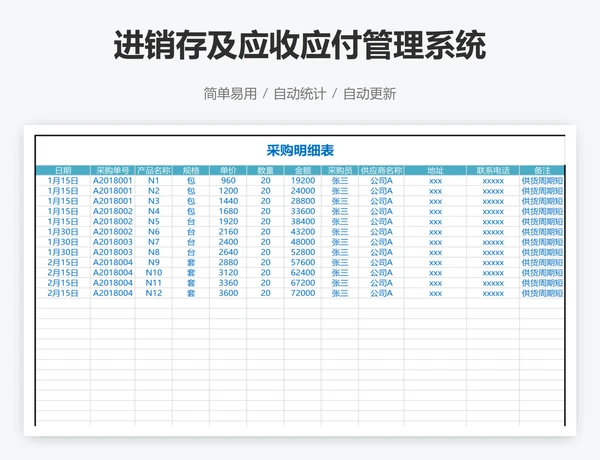Click product name cell N1
The image size is (600, 460).
coord(154,181)
